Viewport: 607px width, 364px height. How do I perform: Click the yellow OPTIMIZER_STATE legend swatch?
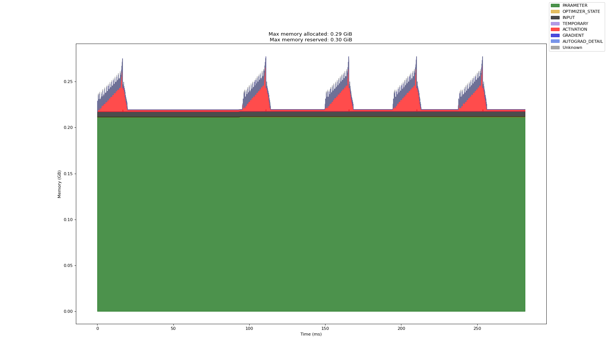[555, 12]
